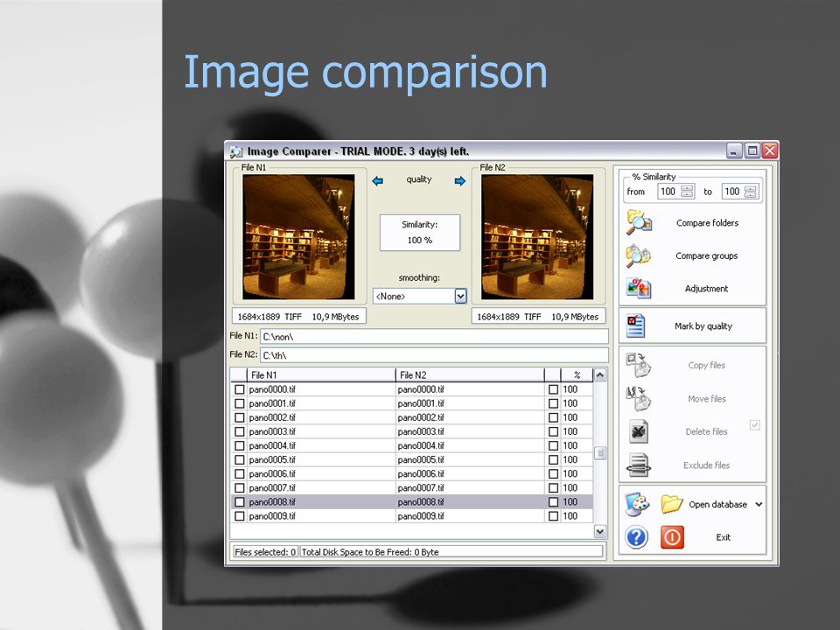840x630 pixels.
Task: Open the smoothing <None> dropdown
Action: [x=460, y=296]
